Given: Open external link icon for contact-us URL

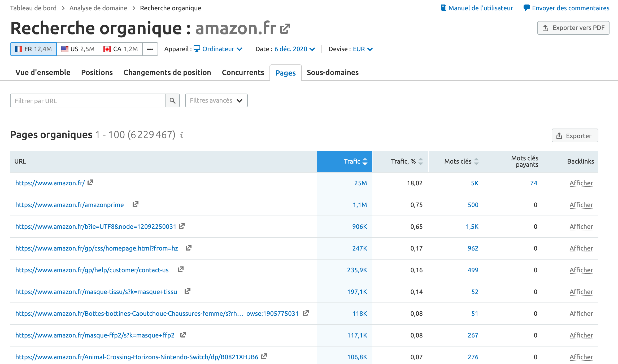Looking at the screenshot, I should (181, 269).
